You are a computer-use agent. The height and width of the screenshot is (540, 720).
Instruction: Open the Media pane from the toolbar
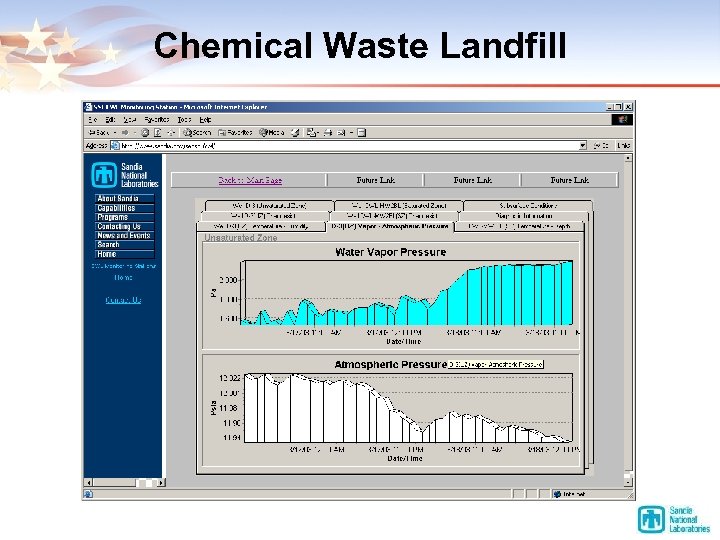click(271, 133)
